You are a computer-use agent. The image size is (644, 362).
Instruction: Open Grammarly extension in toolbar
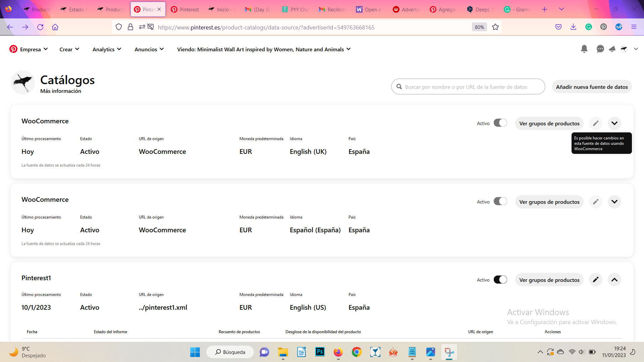pyautogui.click(x=588, y=27)
